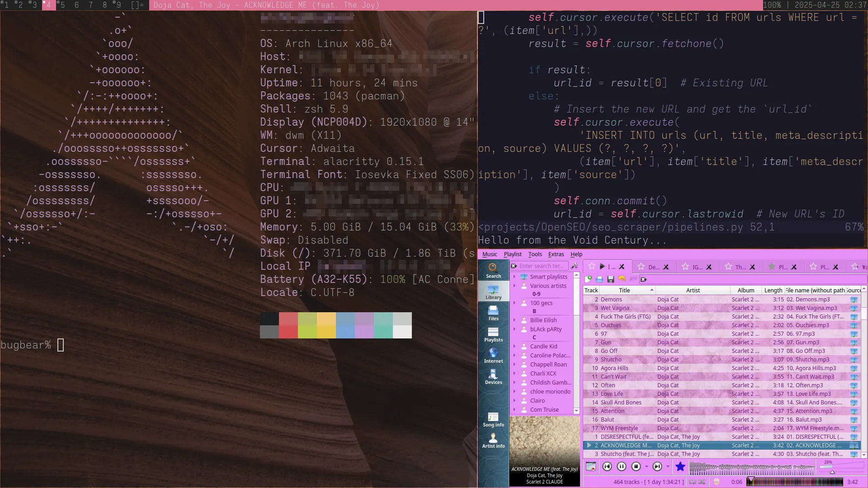This screenshot has width=868, height=488.
Task: Expand the 100 gecs artist
Action: [514, 303]
